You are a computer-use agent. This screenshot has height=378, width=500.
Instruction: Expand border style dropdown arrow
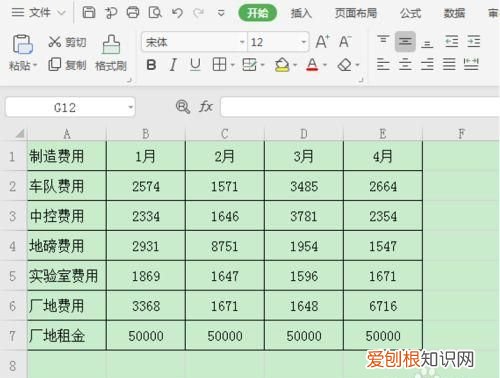coord(233,65)
